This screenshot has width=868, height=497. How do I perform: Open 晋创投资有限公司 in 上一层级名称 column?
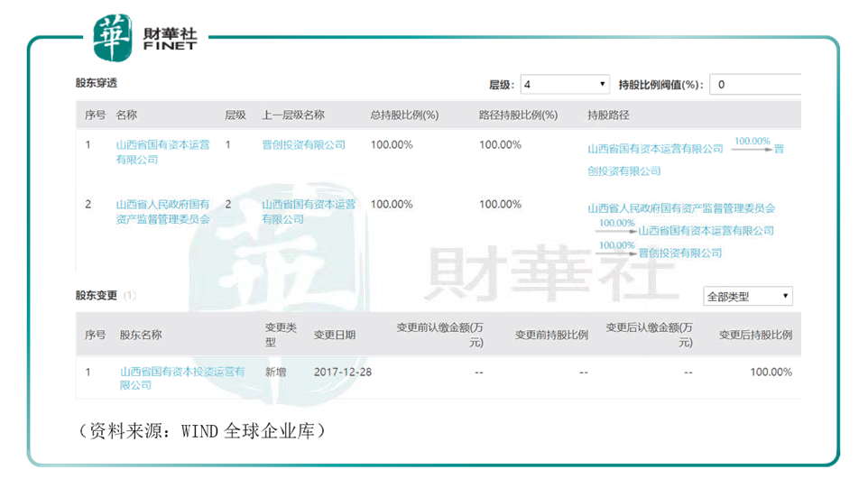(x=303, y=144)
